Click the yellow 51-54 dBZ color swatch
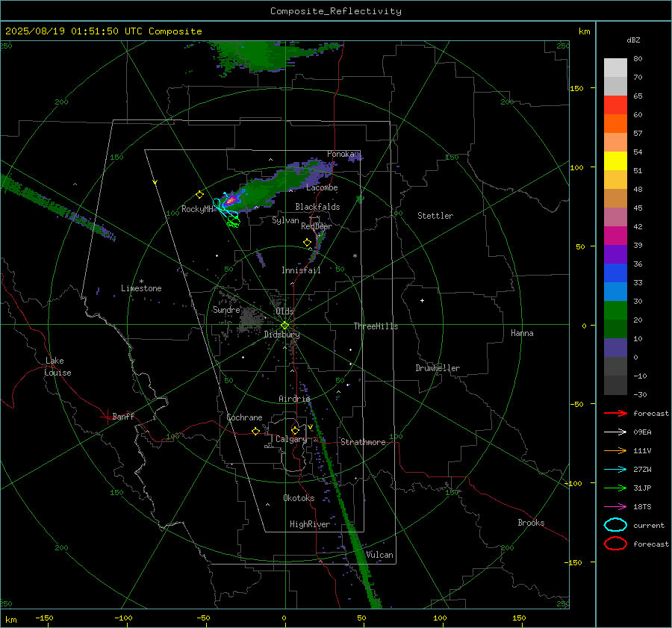The image size is (672, 628). click(615, 161)
